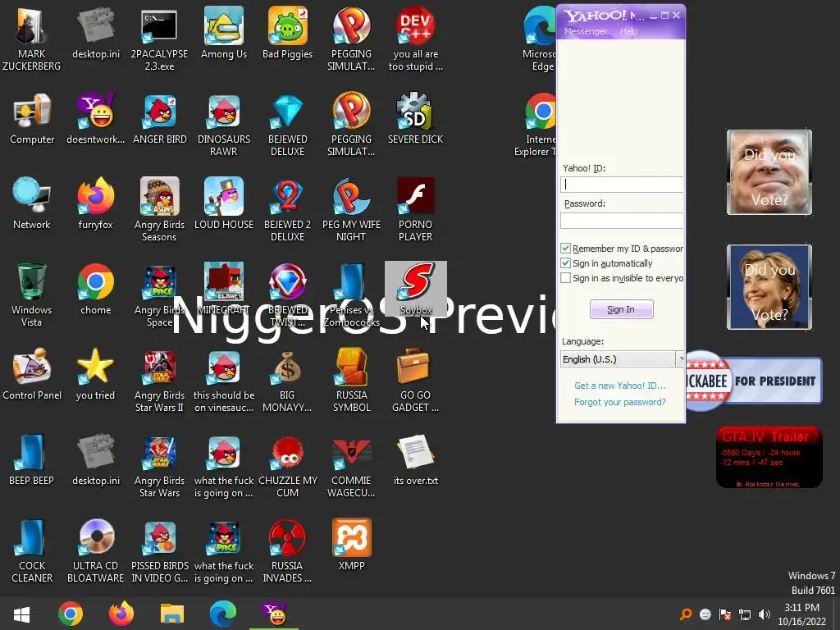
Task: Disable 'Sign in automatically' checkbox
Action: click(x=566, y=263)
